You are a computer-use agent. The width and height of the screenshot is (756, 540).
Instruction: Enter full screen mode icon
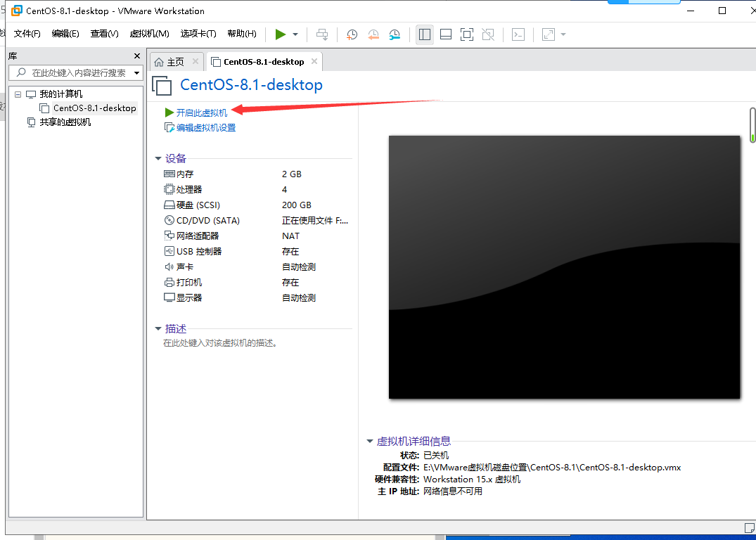click(x=467, y=34)
